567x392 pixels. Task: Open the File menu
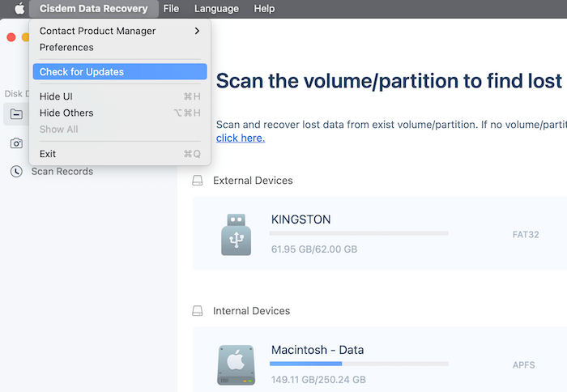[x=171, y=8]
